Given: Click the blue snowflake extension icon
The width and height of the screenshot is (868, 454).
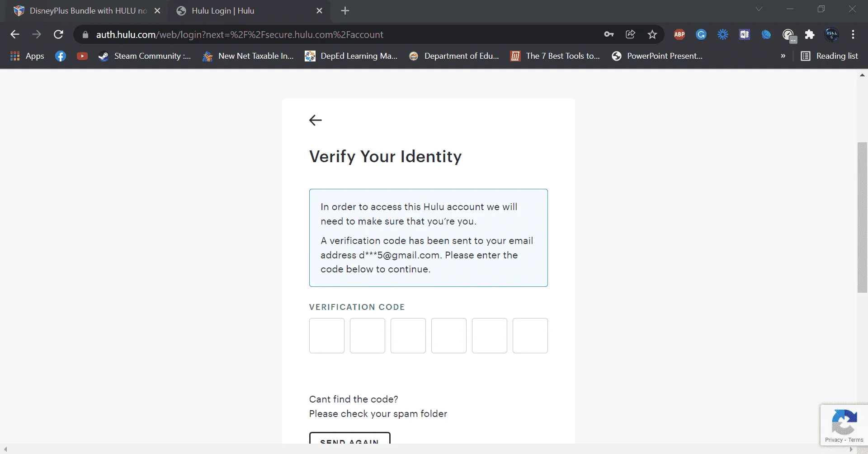Looking at the screenshot, I should tap(723, 34).
